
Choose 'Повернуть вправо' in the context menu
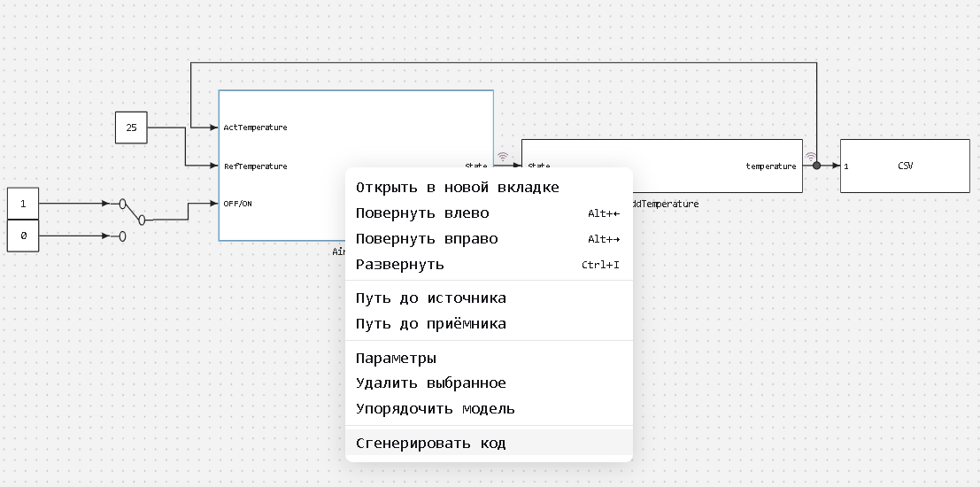click(427, 239)
